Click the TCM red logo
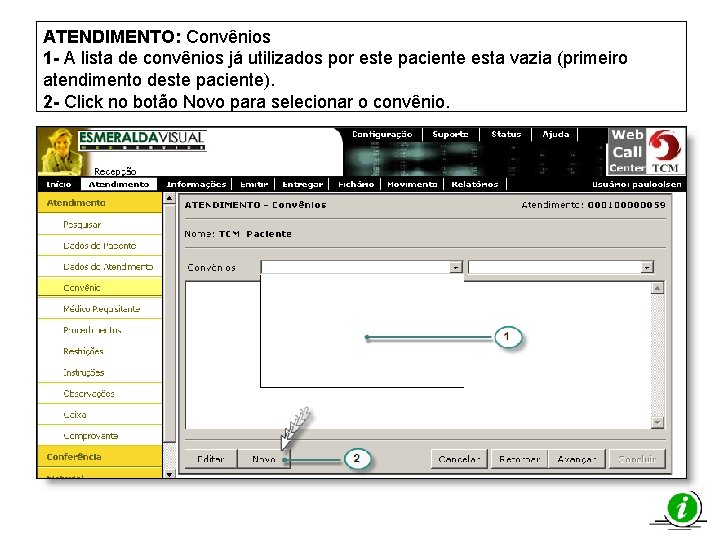This screenshot has width=720, height=540. click(x=666, y=151)
